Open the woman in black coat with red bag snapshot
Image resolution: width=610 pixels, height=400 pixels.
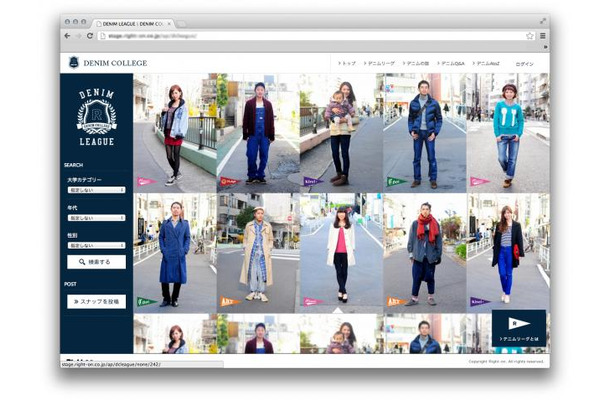click(508, 253)
